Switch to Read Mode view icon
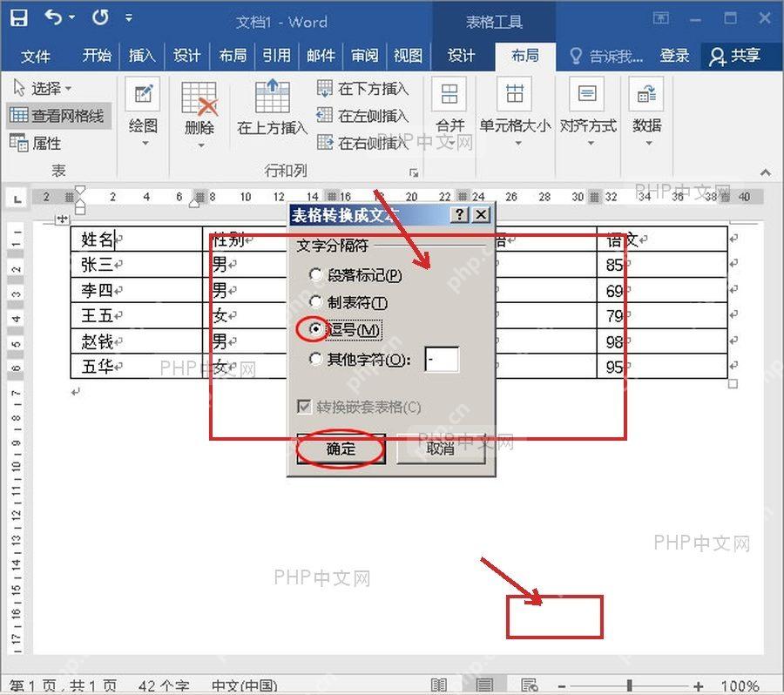The height and width of the screenshot is (695, 784). [x=438, y=685]
